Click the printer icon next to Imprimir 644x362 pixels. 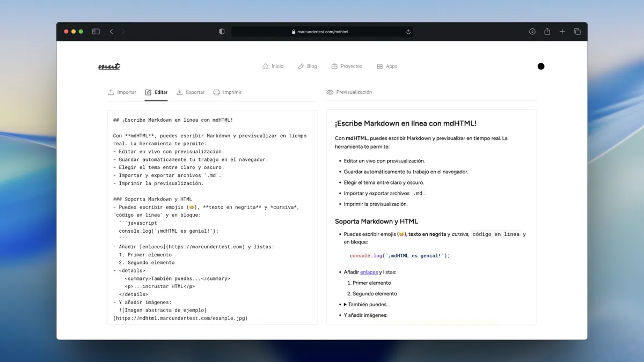217,92
